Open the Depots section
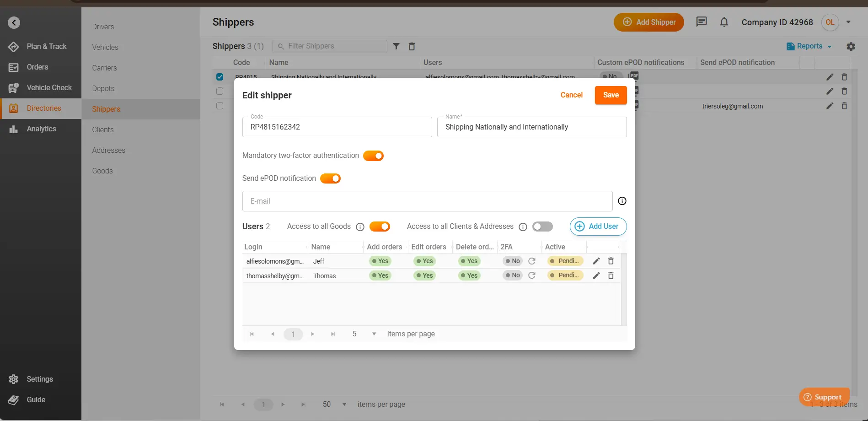This screenshot has width=868, height=421. click(103, 88)
